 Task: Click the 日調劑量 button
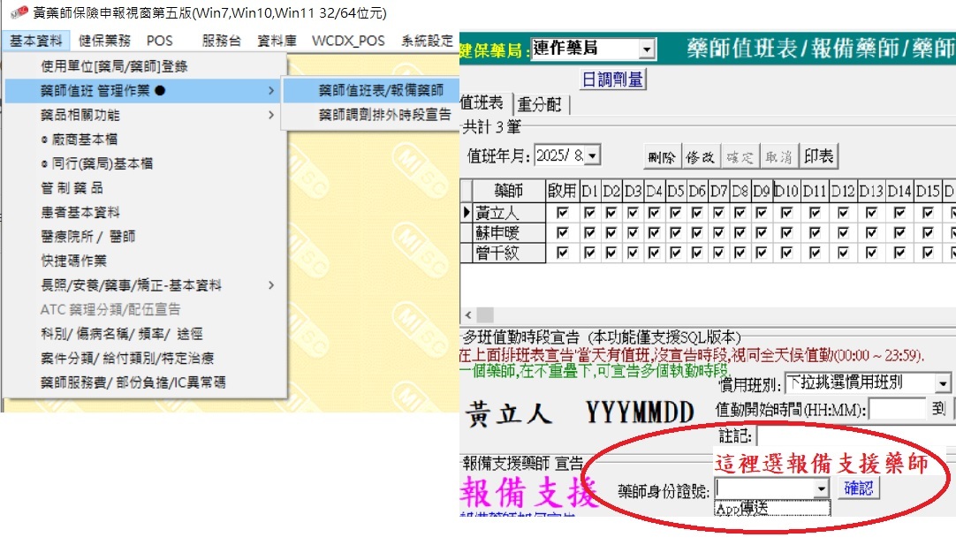click(x=612, y=79)
